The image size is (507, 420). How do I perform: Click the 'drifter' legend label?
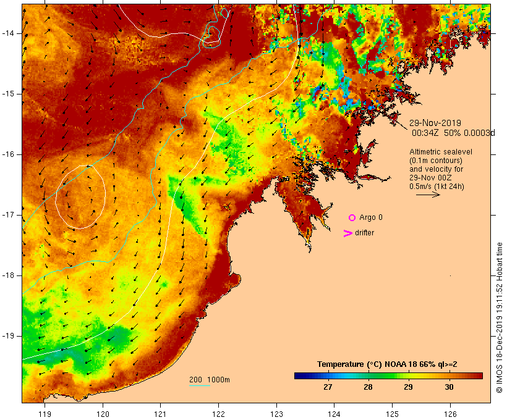pyautogui.click(x=364, y=233)
